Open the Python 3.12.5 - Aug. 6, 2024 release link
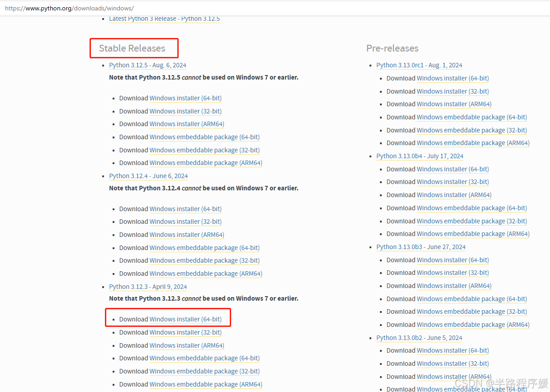Screen dimensions: 550x392 coord(147,65)
